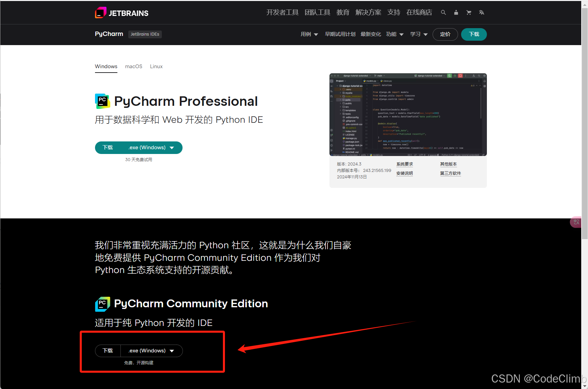Click the build number 243.21565.199

tap(377, 171)
